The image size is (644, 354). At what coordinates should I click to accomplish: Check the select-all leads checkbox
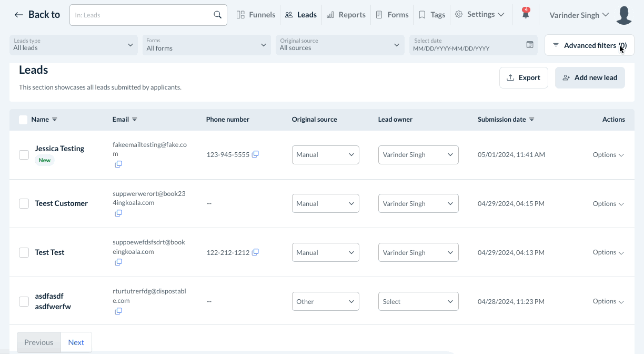23,120
